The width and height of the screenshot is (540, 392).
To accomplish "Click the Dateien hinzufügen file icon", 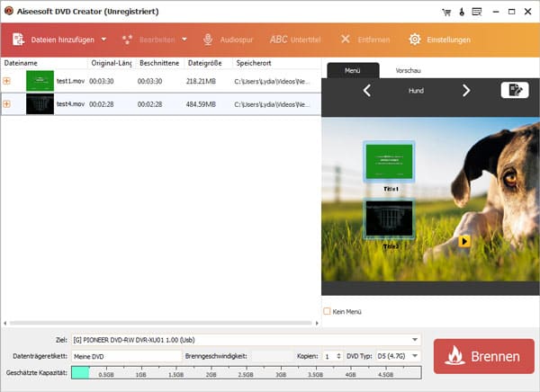I will [x=18, y=40].
